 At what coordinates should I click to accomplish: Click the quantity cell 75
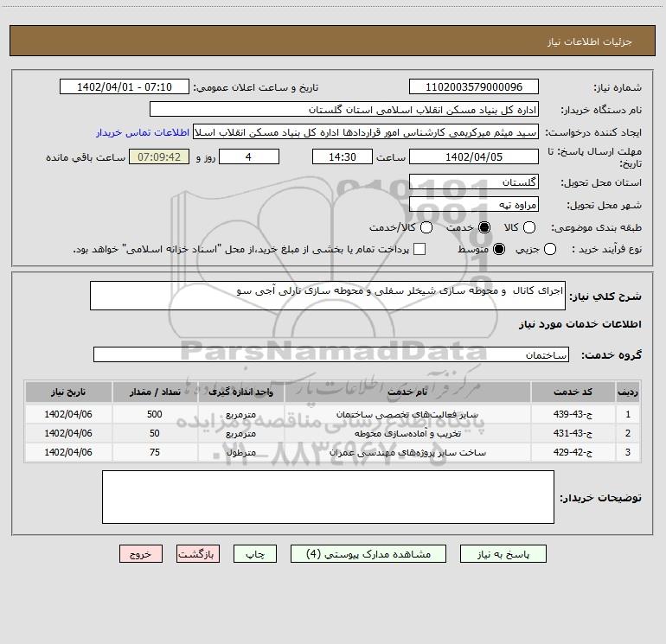click(x=155, y=453)
